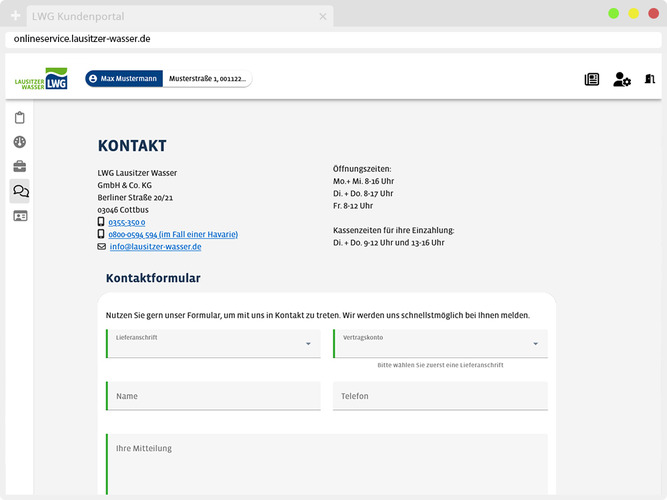
Task: Click the Havarie hotline 0800-0594 594 link
Action: [x=173, y=234]
